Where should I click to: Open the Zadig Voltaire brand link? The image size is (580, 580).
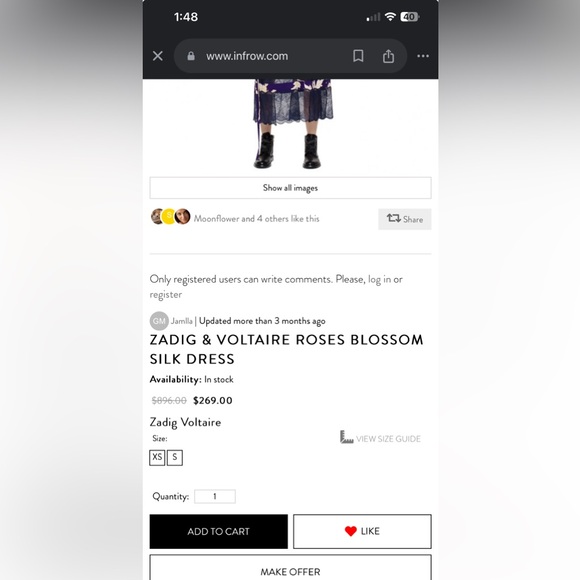[x=185, y=422]
